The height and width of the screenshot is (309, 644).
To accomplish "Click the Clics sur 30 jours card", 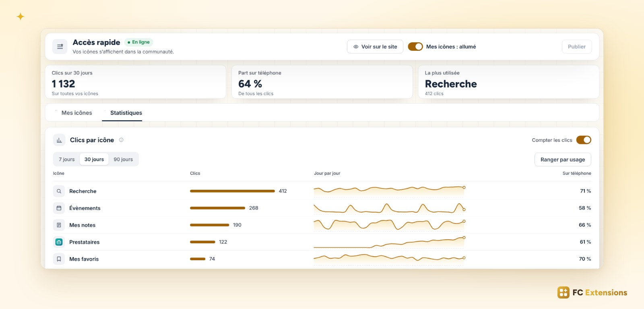I will coord(136,82).
